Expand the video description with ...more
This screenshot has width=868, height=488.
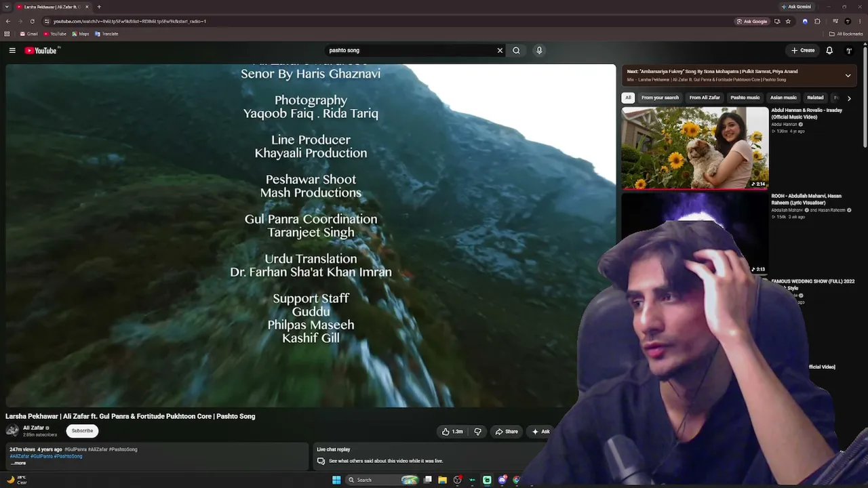pos(18,463)
